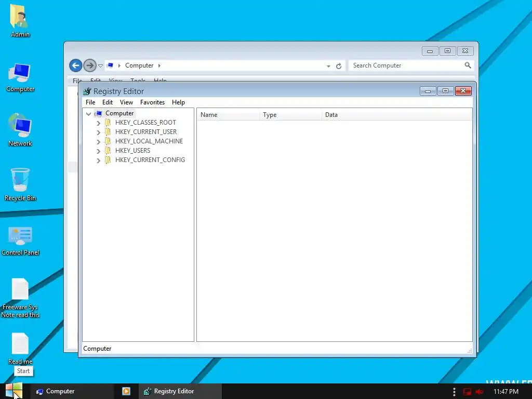Open the Freeware Sys Note file icon
The image size is (532, 399).
pyautogui.click(x=20, y=298)
